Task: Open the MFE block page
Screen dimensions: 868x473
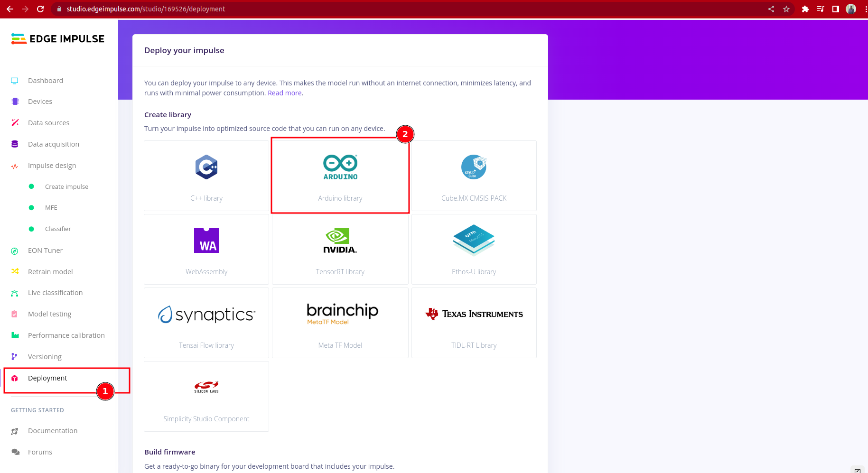Action: (51, 208)
